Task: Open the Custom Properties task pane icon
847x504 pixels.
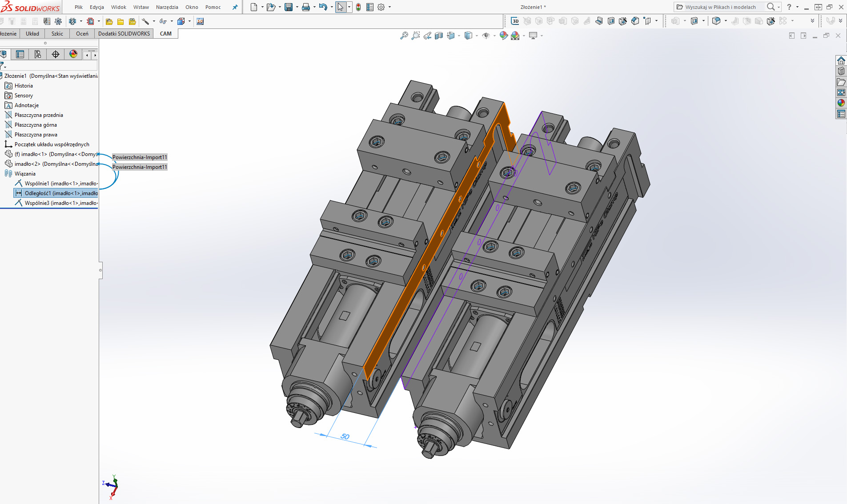Action: [841, 114]
